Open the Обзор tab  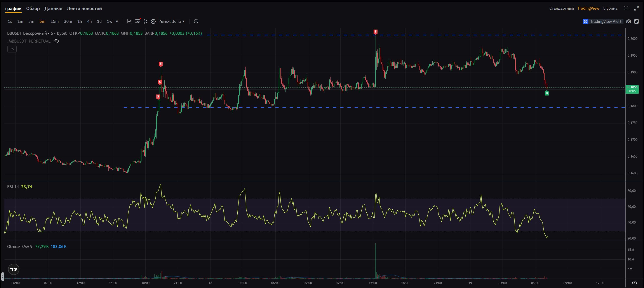33,9
